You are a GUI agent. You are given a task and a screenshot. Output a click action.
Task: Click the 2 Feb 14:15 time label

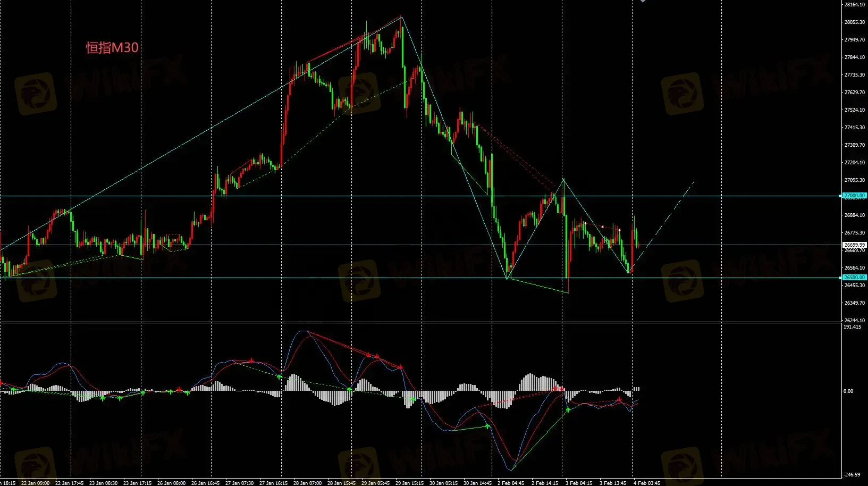tap(545, 483)
